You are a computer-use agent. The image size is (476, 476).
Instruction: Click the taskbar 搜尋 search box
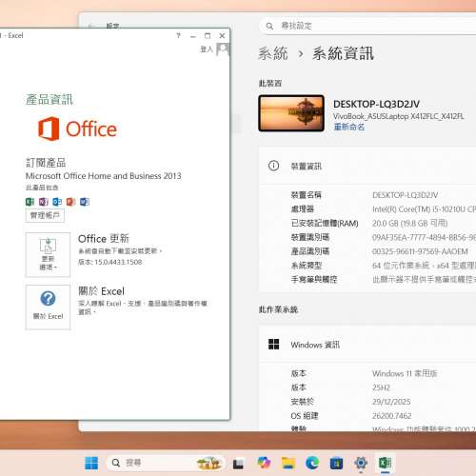coord(165,463)
